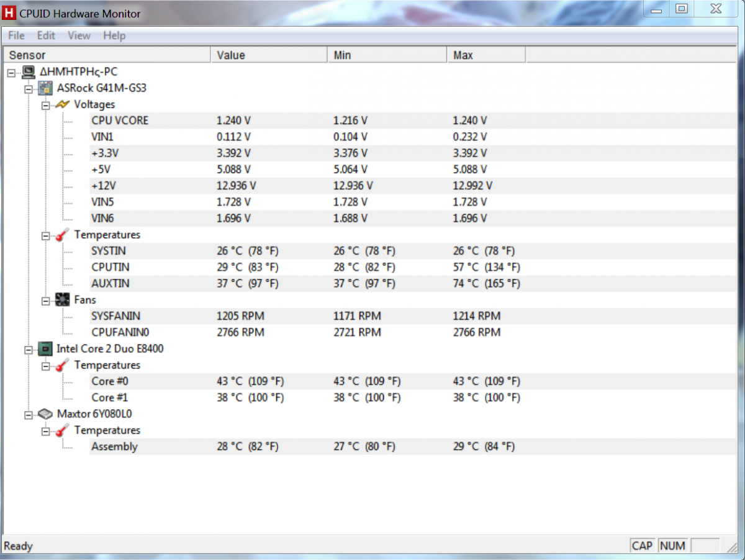Collapse the ASRock G41M-GS3 node
The width and height of the screenshot is (745, 560).
(29, 89)
